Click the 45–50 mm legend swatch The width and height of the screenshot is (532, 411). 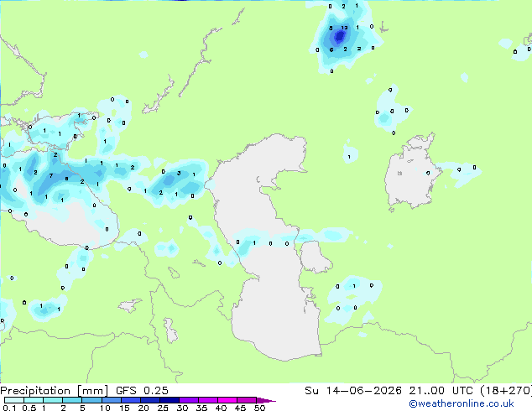247,400
